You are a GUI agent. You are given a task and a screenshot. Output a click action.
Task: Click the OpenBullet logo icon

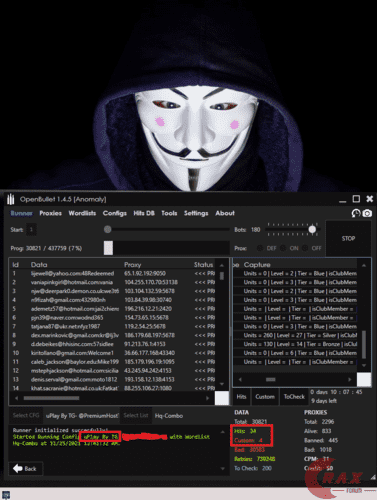coord(11,199)
